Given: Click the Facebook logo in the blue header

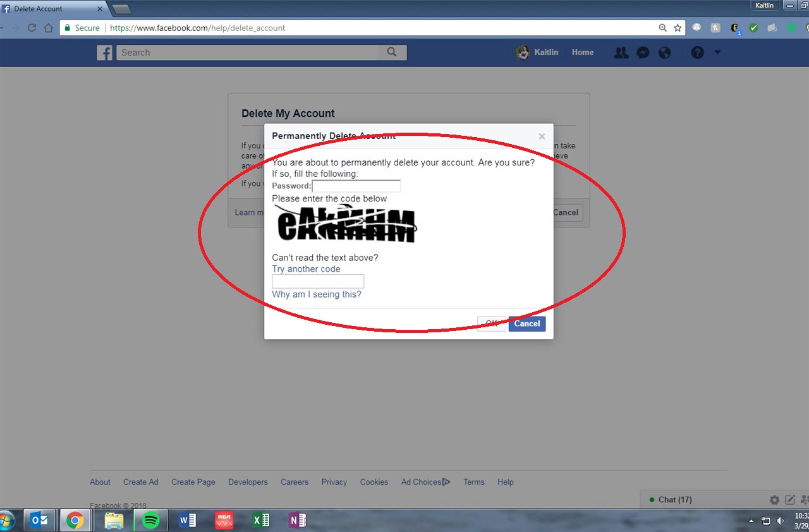Looking at the screenshot, I should 104,53.
